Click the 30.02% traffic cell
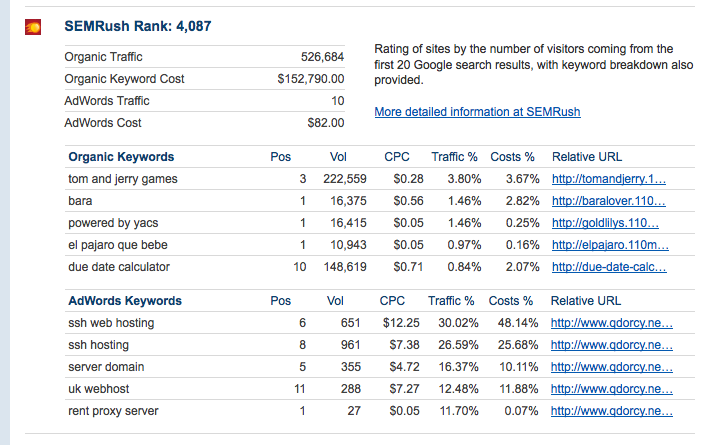Image resolution: width=706 pixels, height=445 pixels. point(458,323)
